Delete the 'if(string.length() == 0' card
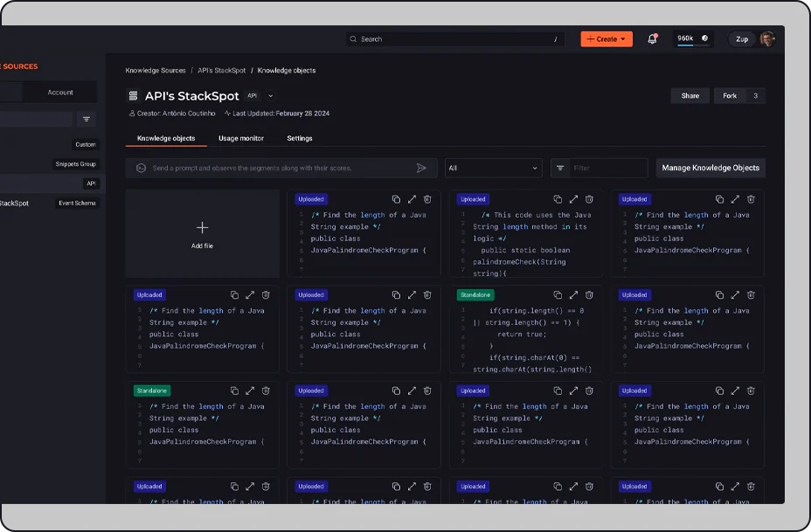 (x=589, y=294)
